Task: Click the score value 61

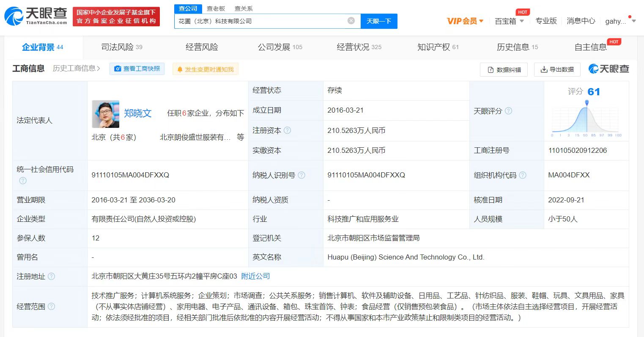Action: (x=594, y=91)
